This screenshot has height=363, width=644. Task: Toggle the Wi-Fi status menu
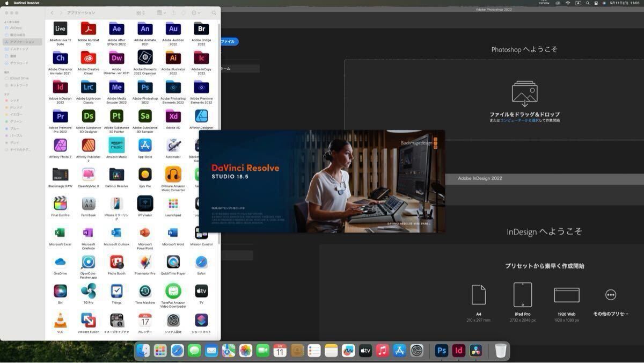(x=568, y=3)
